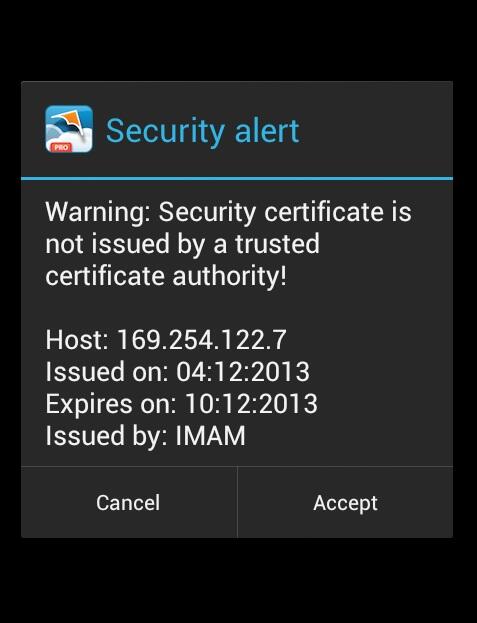Click the issuer name IMAM
This screenshot has height=623, width=477.
210,436
